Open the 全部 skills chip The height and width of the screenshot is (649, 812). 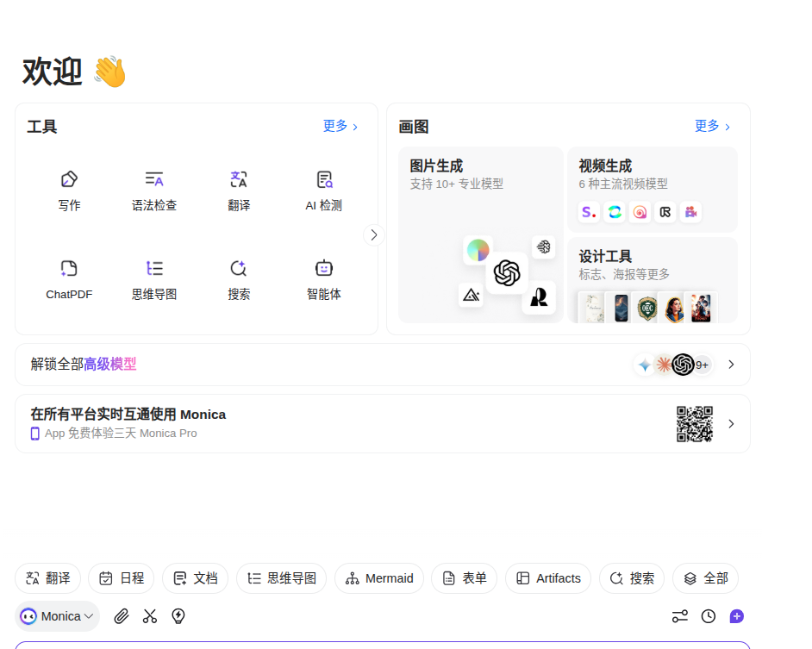coord(705,578)
